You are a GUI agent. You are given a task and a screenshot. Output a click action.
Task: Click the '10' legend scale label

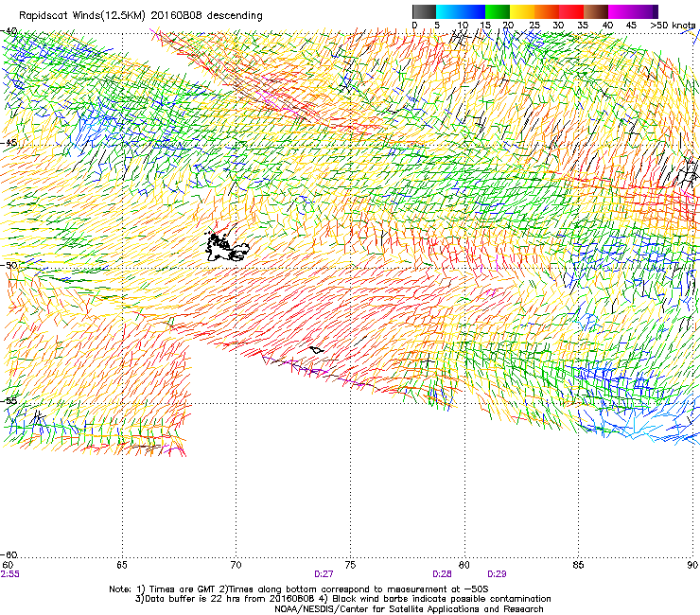tap(463, 26)
